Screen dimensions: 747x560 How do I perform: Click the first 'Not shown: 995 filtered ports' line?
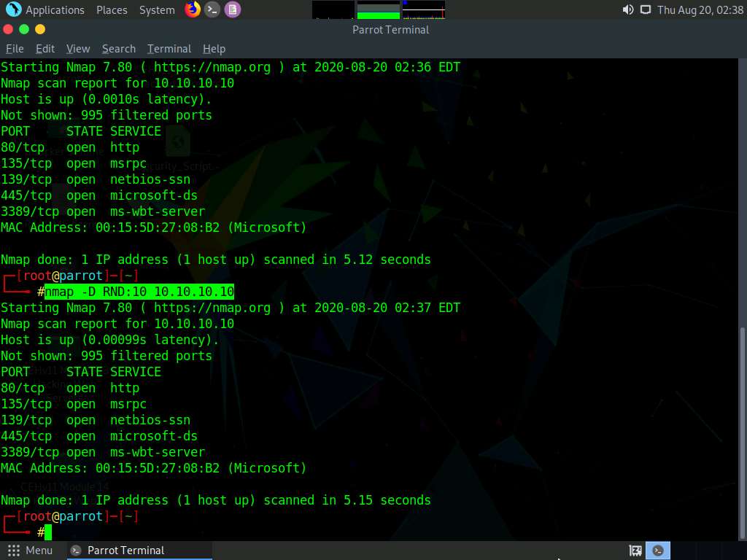click(107, 115)
